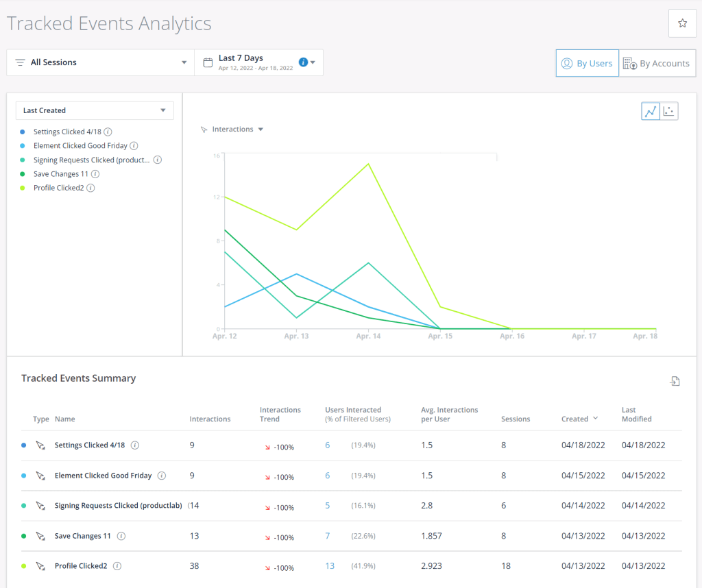Open the All Sessions filter dropdown

click(100, 62)
